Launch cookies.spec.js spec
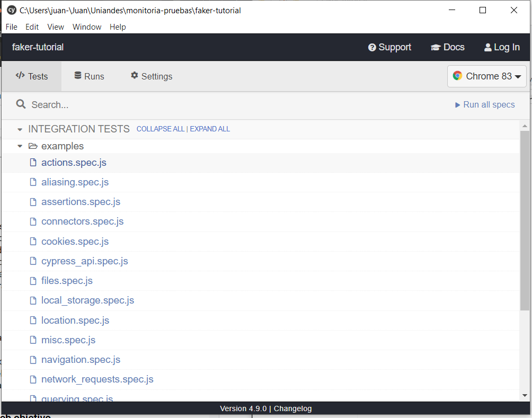This screenshot has height=418, width=532. (75, 242)
